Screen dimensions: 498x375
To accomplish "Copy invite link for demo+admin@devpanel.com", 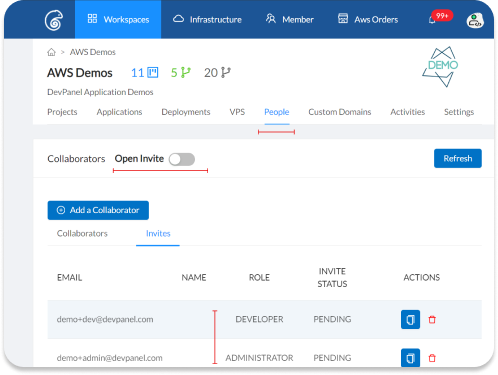I will (x=410, y=358).
